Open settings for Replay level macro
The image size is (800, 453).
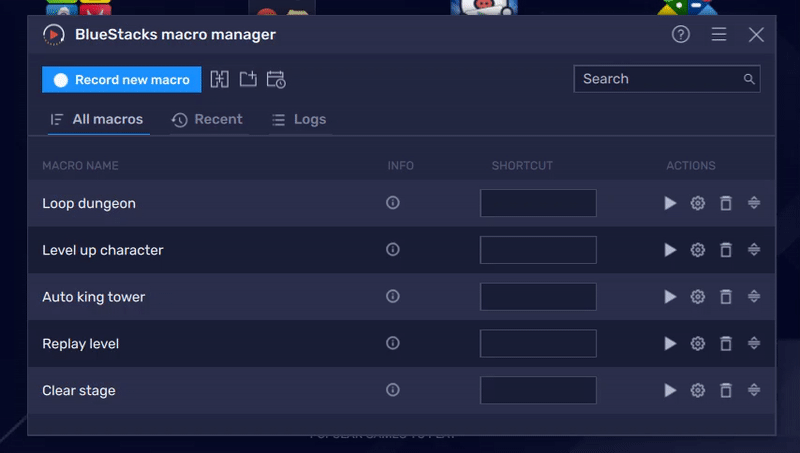tap(697, 344)
